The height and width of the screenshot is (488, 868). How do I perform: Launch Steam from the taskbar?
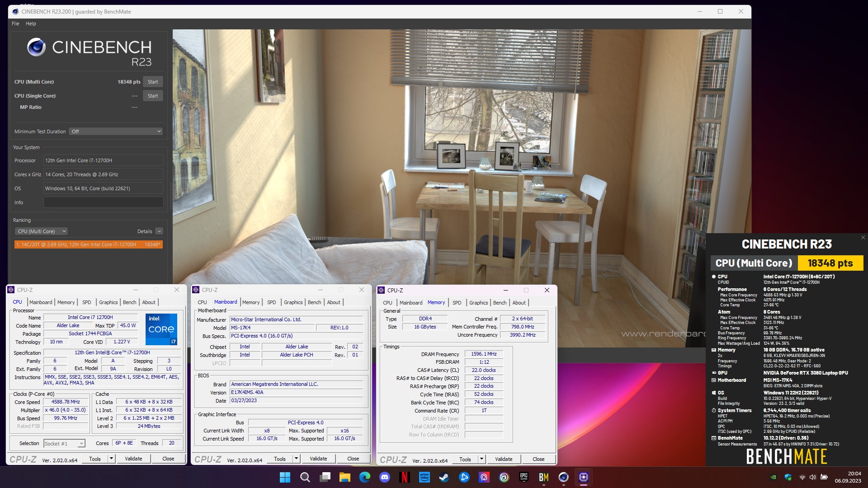444,477
